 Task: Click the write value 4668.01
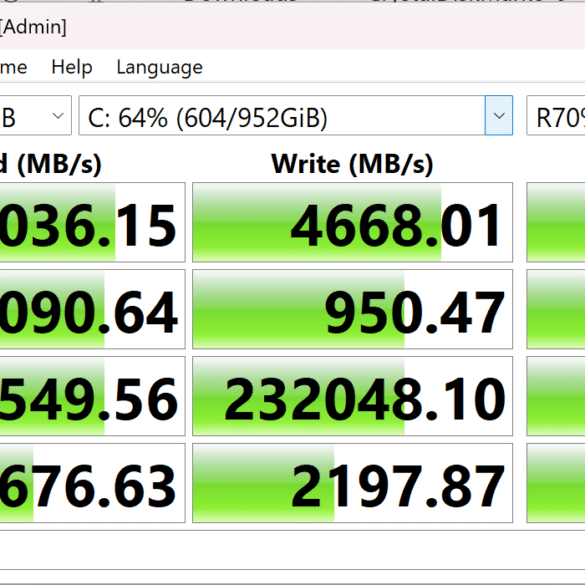click(x=353, y=222)
